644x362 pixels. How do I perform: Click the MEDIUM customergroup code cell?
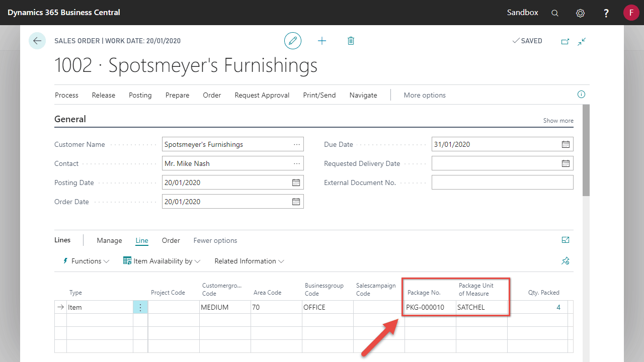225,307
